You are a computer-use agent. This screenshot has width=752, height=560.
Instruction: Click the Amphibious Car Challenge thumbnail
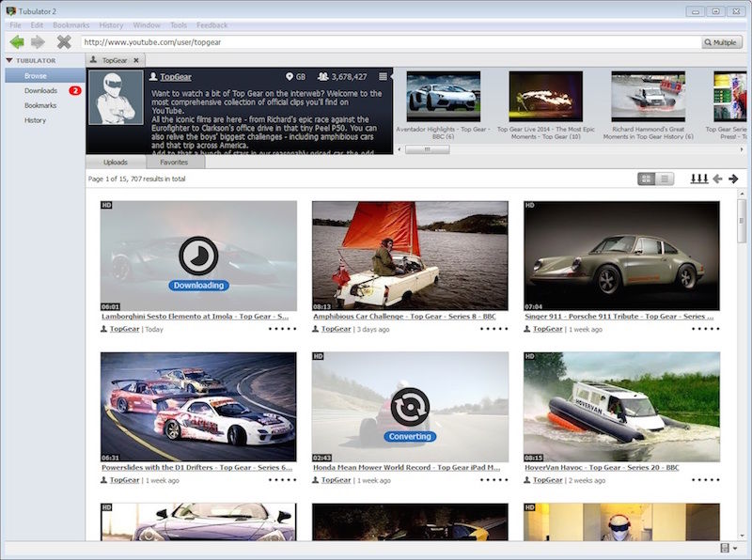[410, 256]
